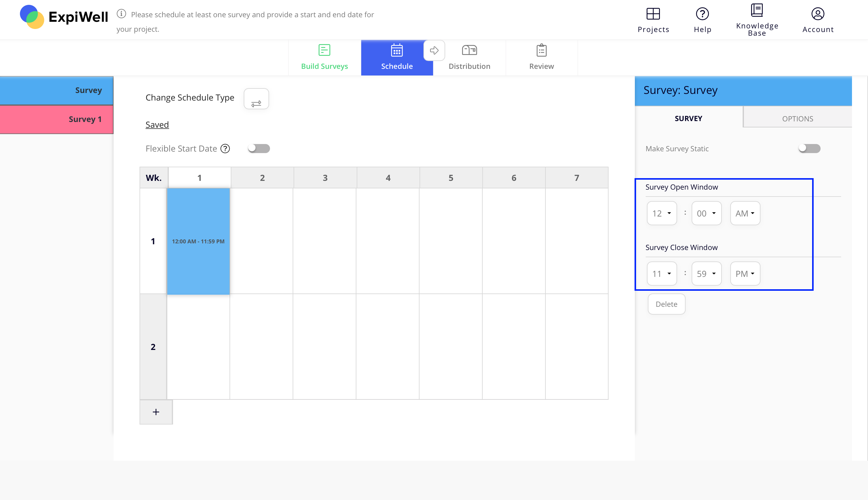Image resolution: width=868 pixels, height=500 pixels.
Task: Open the Knowledge Base book icon
Action: [x=757, y=11]
